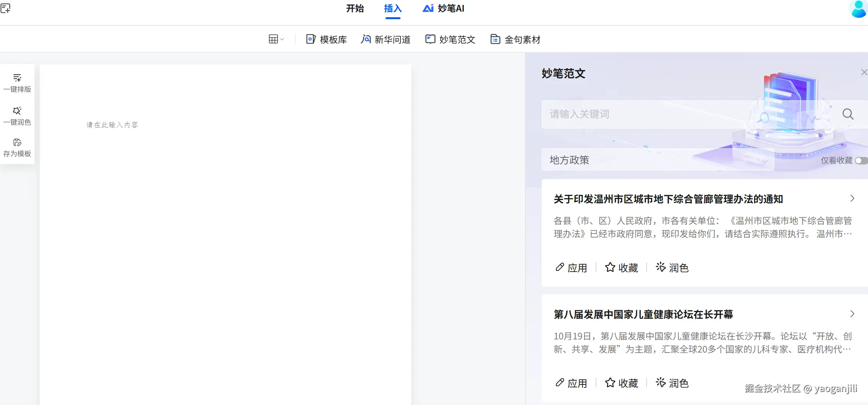This screenshot has height=405, width=868.
Task: Open the 模板库 template library
Action: (326, 39)
